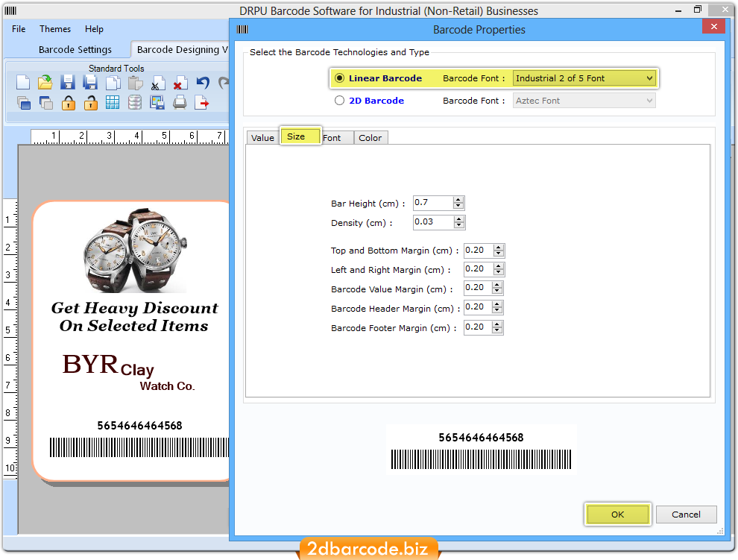Select the Linear Barcode radio button
Image resolution: width=738 pixels, height=560 pixels.
[339, 78]
